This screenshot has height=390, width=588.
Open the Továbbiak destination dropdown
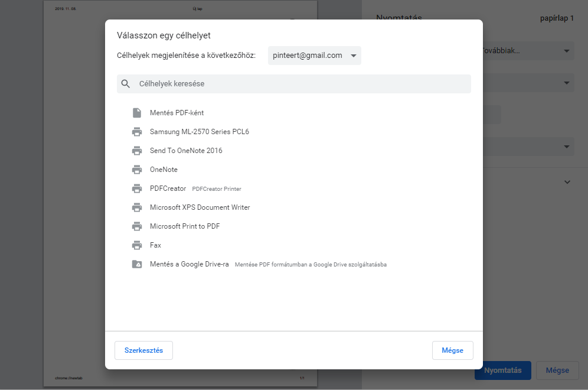pyautogui.click(x=528, y=51)
